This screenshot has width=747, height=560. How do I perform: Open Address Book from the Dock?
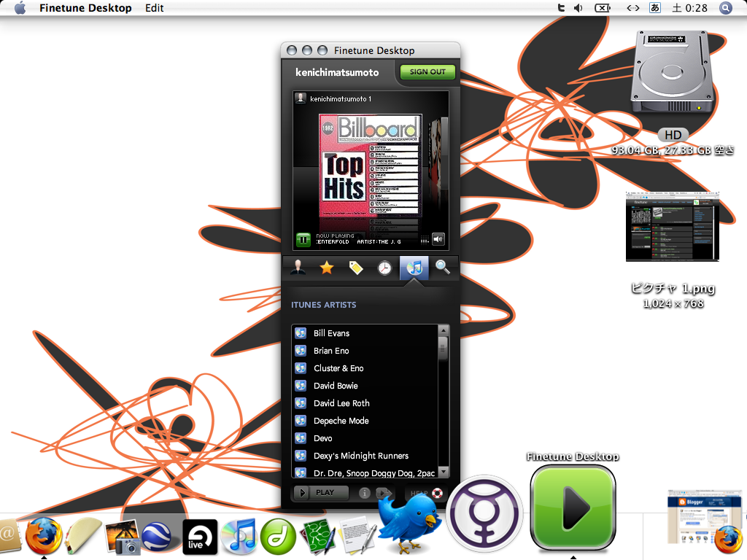point(9,536)
